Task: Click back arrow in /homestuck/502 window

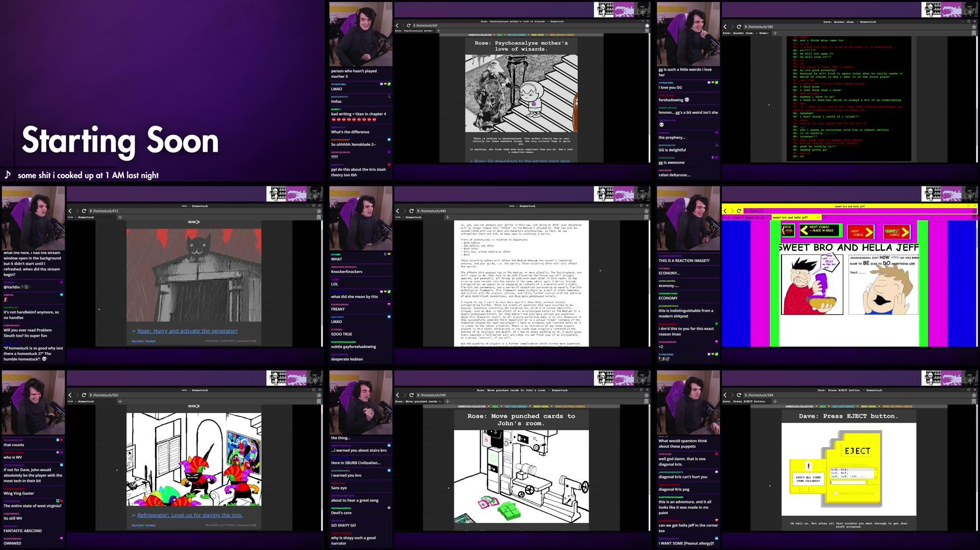Action: (70, 395)
